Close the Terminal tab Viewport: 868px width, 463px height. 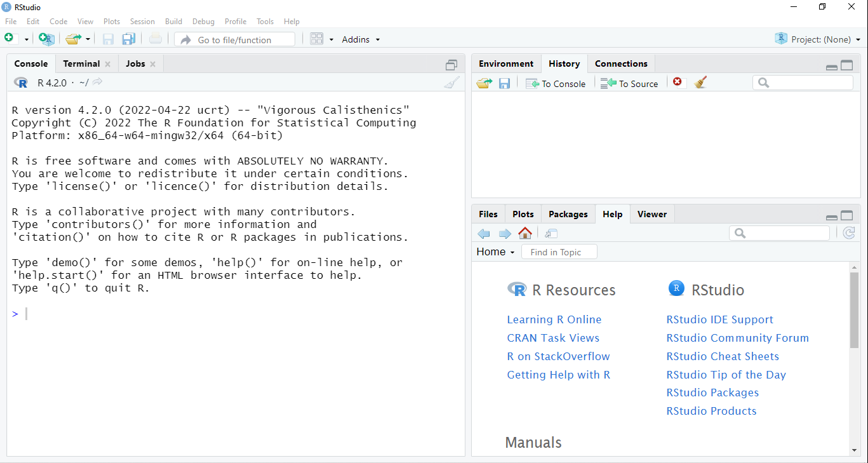[108, 64]
